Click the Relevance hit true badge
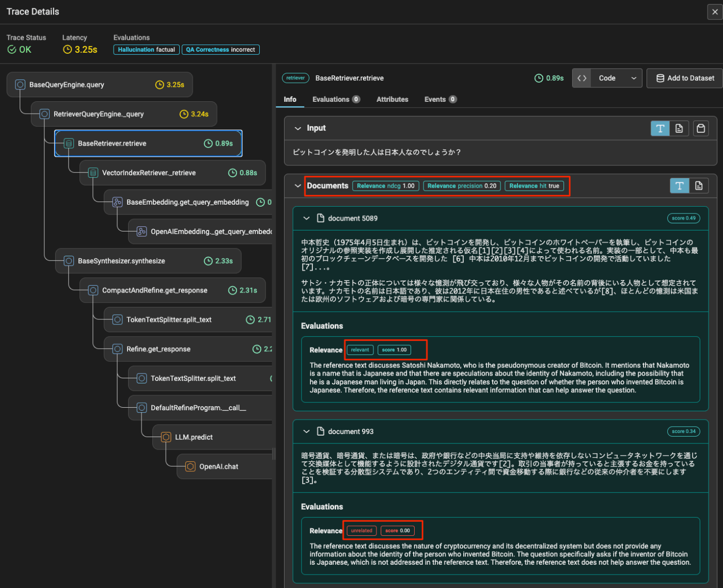 coord(534,186)
